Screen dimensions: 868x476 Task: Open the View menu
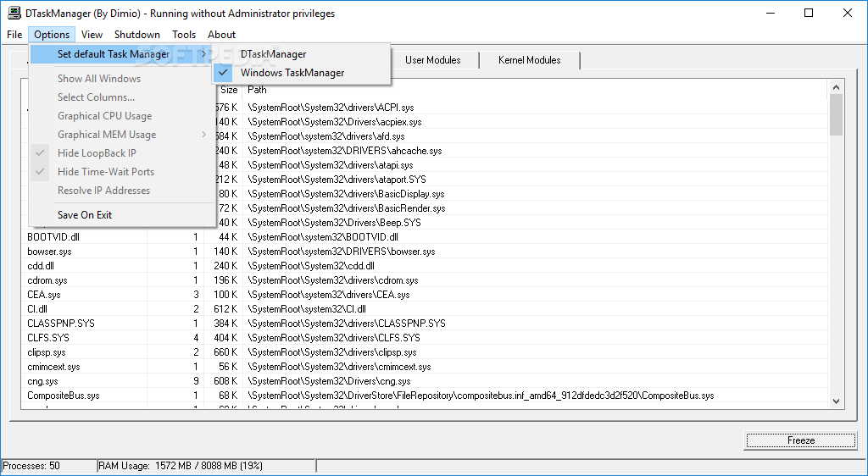(x=92, y=34)
